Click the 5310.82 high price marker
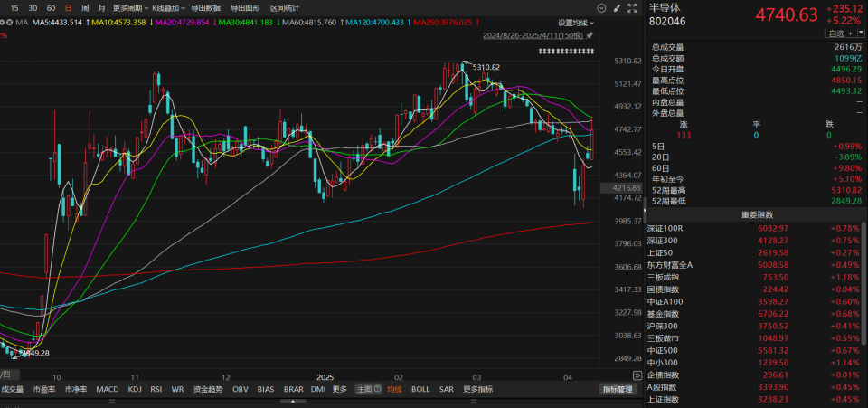The width and height of the screenshot is (868, 408). [486, 68]
